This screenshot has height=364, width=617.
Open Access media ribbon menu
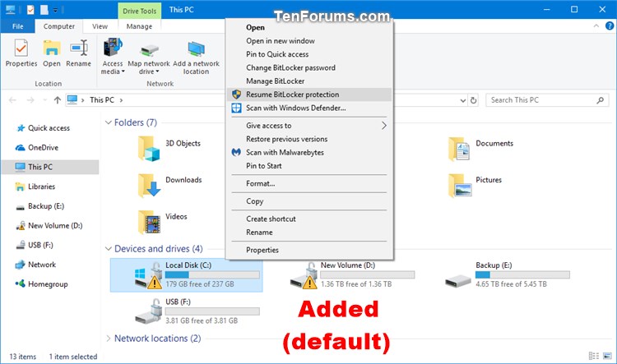point(113,56)
